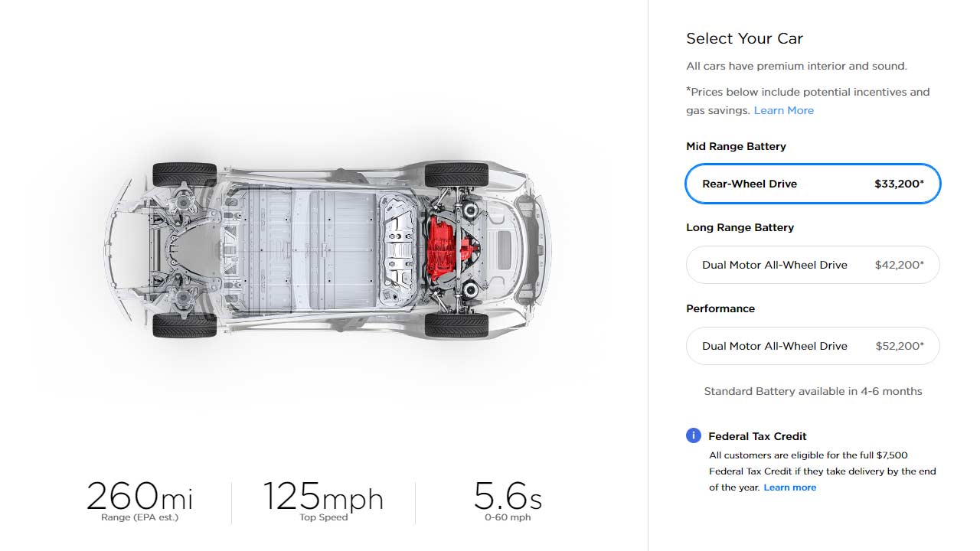Click the $42,200 price
The height and width of the screenshot is (551, 980).
coord(899,265)
